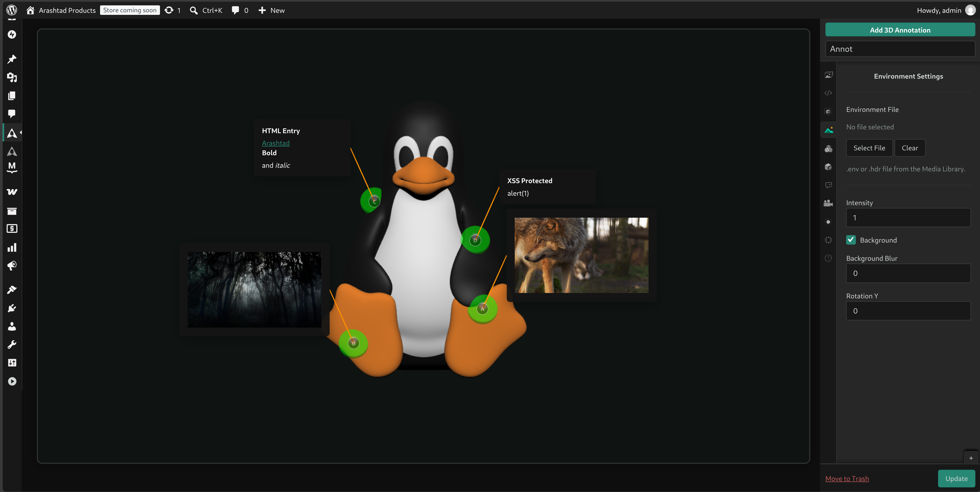
Task: Open the images tab icon in settings sidebar
Action: 828,75
